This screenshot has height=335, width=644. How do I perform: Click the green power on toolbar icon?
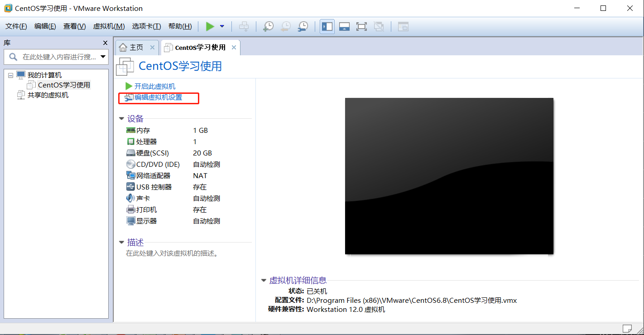tap(210, 26)
